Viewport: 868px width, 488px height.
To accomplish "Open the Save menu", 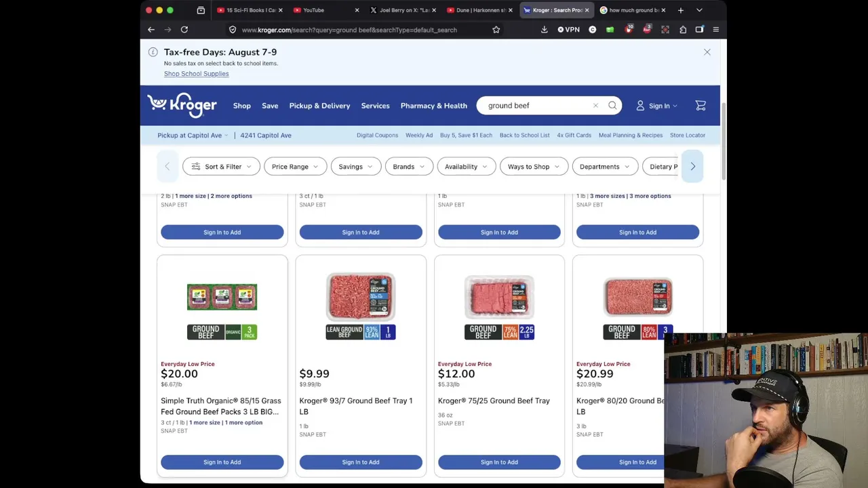I will click(270, 106).
